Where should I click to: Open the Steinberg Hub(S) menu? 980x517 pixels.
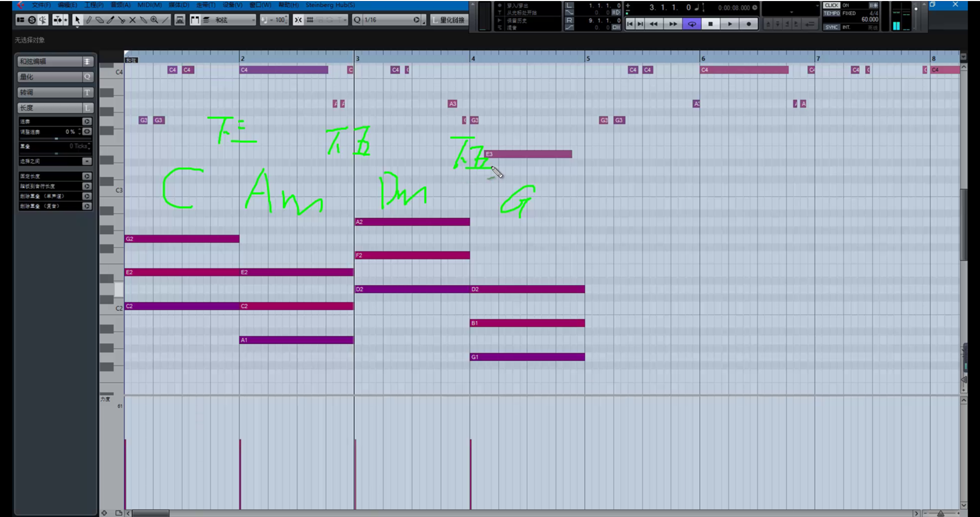tap(330, 5)
